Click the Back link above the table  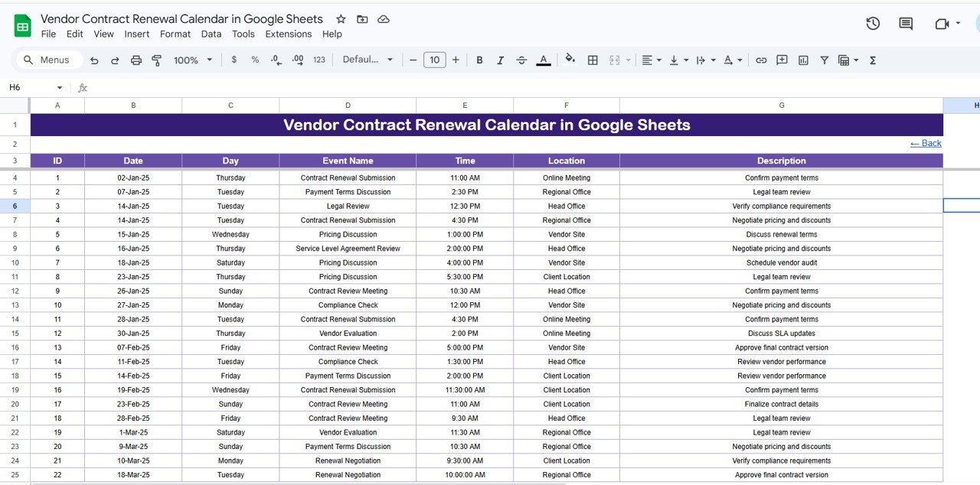point(925,143)
